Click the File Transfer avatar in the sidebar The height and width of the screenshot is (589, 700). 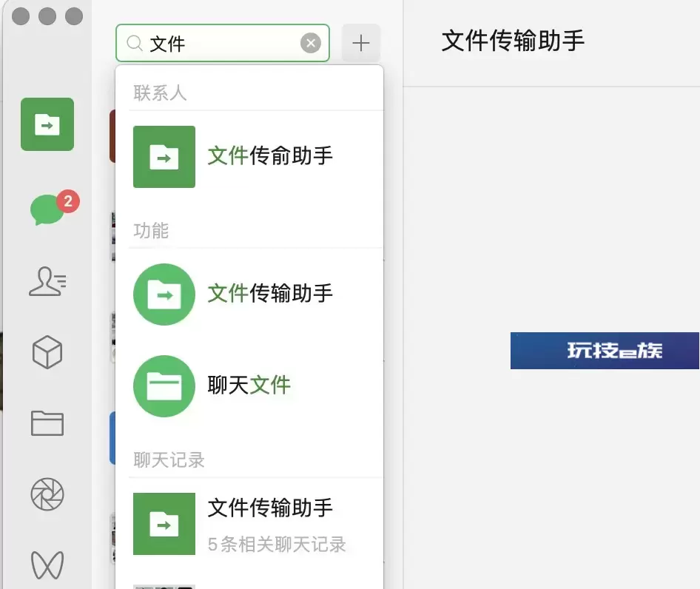[x=47, y=124]
